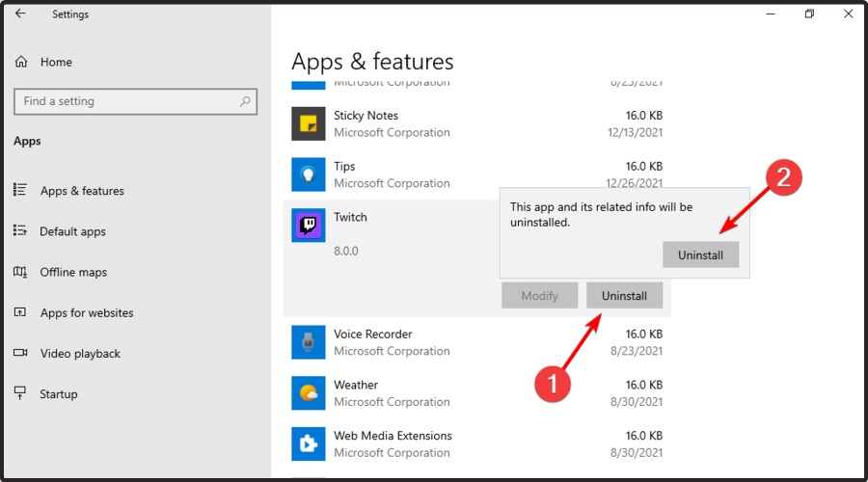Open Offline maps in sidebar
868x482 pixels.
(x=73, y=272)
